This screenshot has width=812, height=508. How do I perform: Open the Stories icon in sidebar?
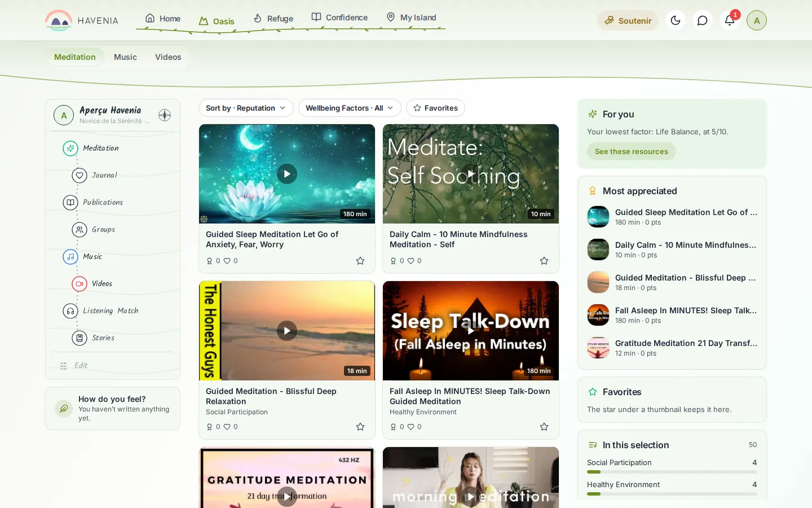(80, 338)
